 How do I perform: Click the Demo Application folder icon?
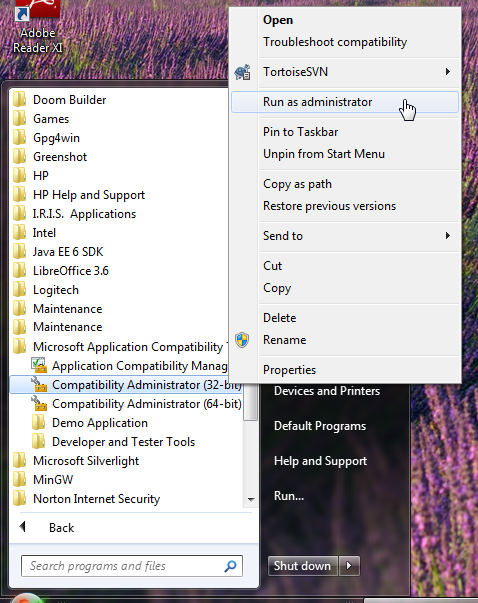(x=38, y=422)
